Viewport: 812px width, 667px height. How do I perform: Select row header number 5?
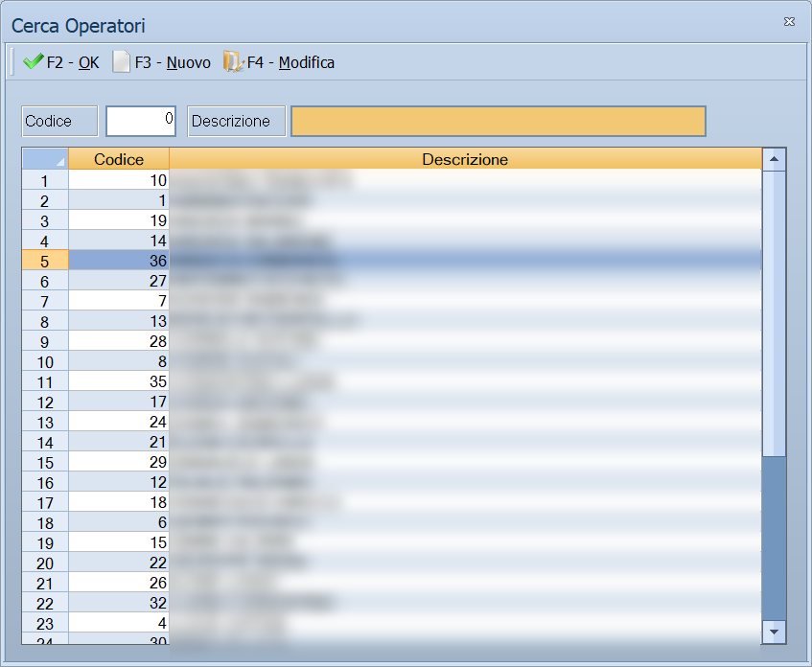pyautogui.click(x=45, y=261)
